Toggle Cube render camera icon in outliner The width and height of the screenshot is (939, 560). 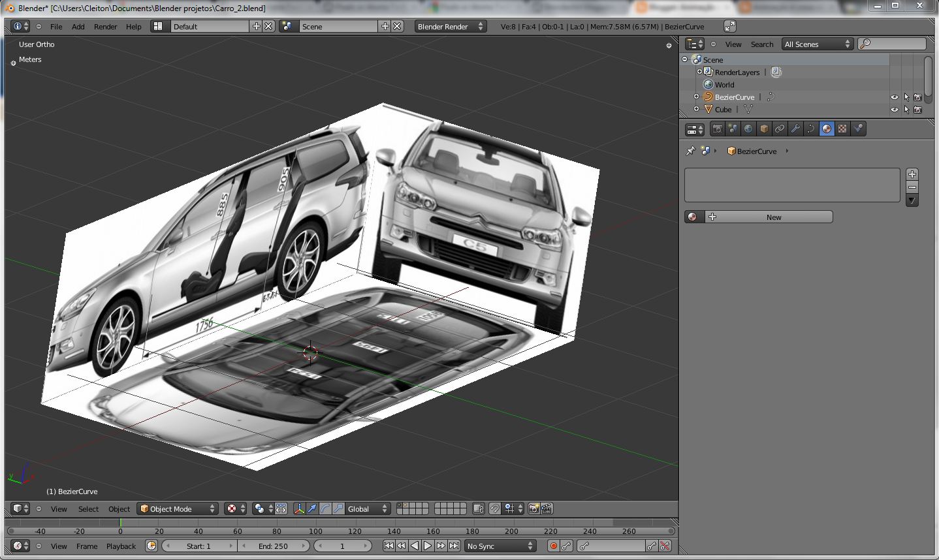(x=917, y=110)
